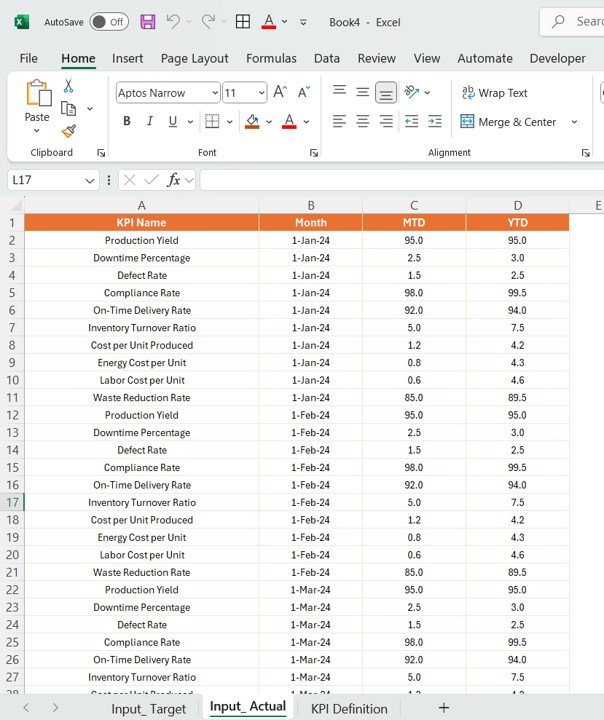Click the Redo arrow icon
Viewport: 604px width, 720px height.
[x=208, y=21]
